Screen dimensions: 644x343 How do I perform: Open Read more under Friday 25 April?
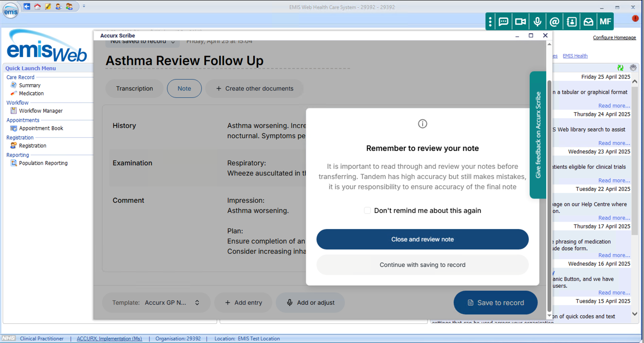point(614,105)
